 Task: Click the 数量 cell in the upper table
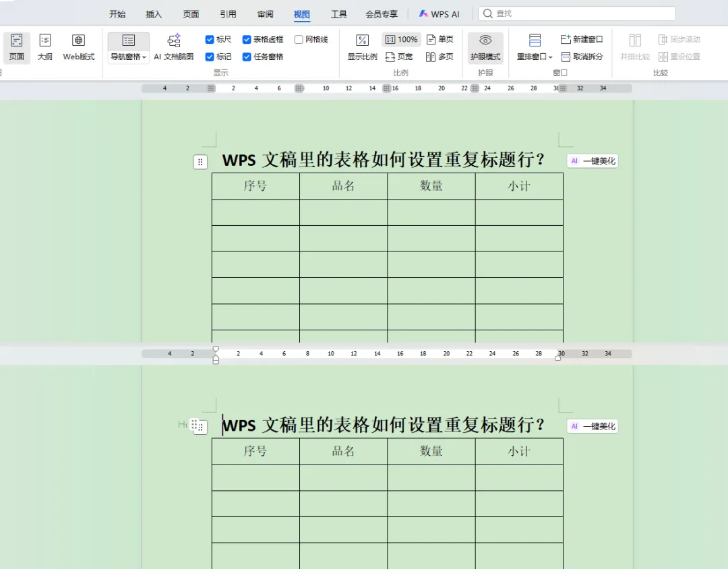coord(431,186)
